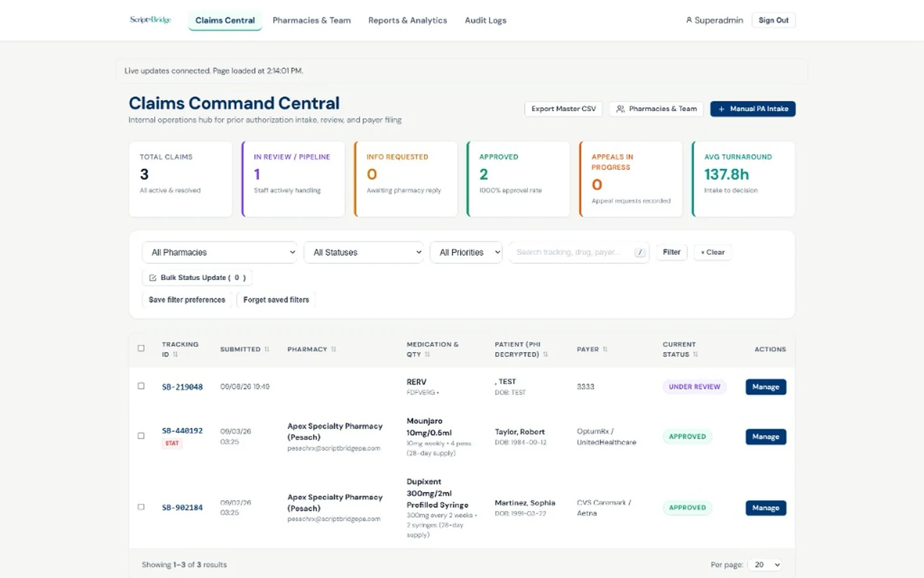Manage the Mounjaro claim SB-440192
924x578 pixels.
point(766,437)
